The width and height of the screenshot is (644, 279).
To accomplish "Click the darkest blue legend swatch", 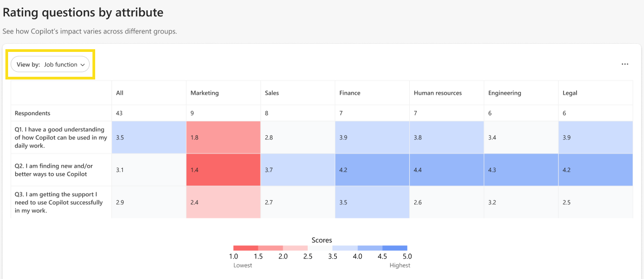I will 395,248.
